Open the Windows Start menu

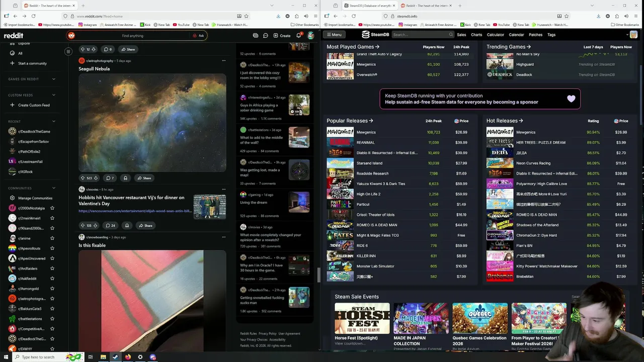tap(6, 357)
